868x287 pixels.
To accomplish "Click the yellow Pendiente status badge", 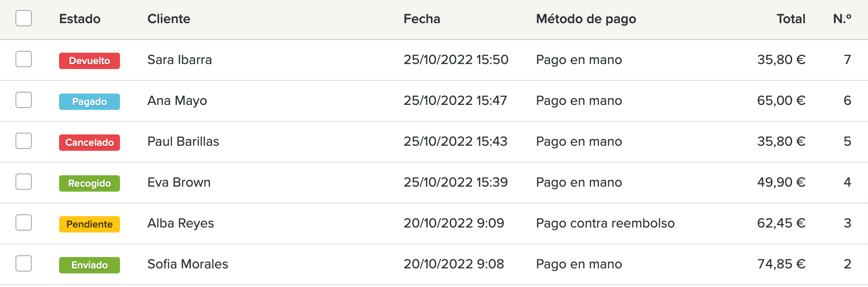I will (x=90, y=224).
